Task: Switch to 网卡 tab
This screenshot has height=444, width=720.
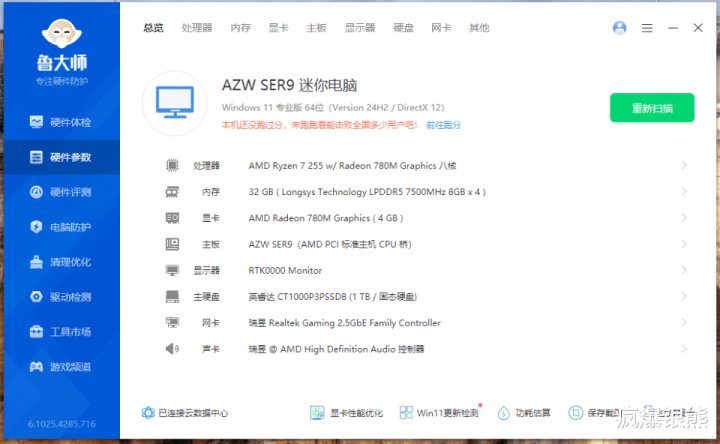Action: (x=441, y=28)
